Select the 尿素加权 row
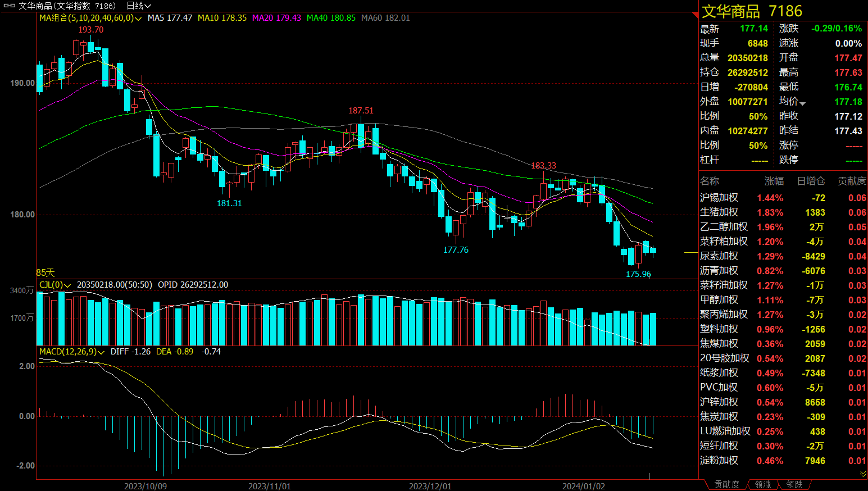868x491 pixels. (x=783, y=256)
